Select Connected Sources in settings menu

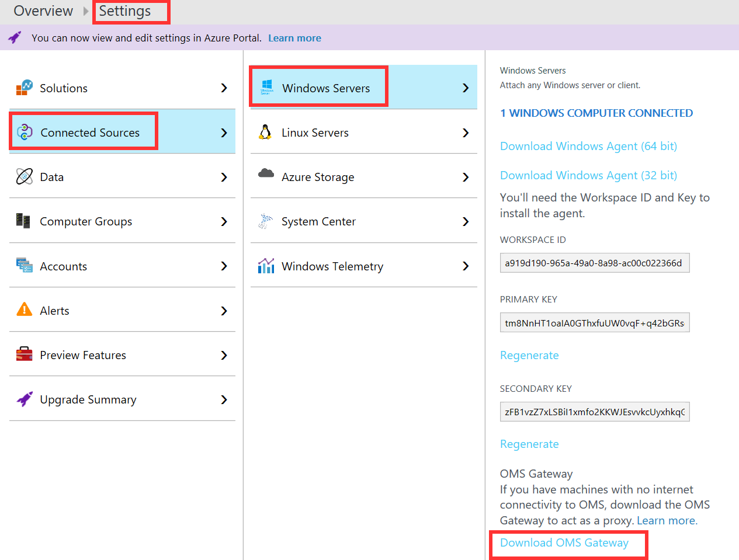click(x=122, y=132)
